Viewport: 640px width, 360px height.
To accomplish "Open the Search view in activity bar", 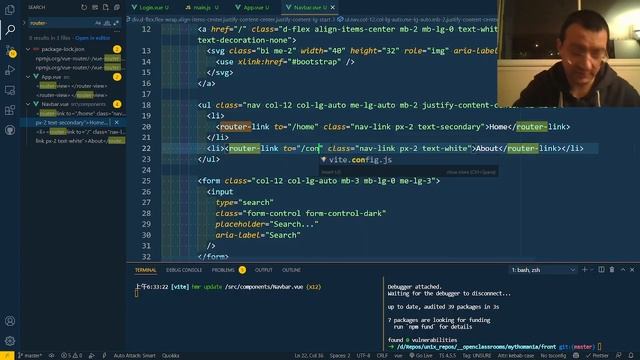I will pyautogui.click(x=10, y=29).
